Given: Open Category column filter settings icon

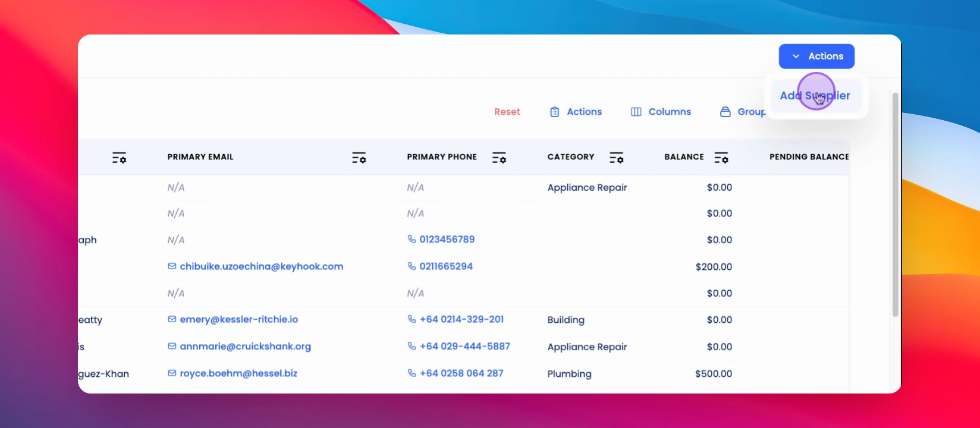Looking at the screenshot, I should (x=616, y=158).
